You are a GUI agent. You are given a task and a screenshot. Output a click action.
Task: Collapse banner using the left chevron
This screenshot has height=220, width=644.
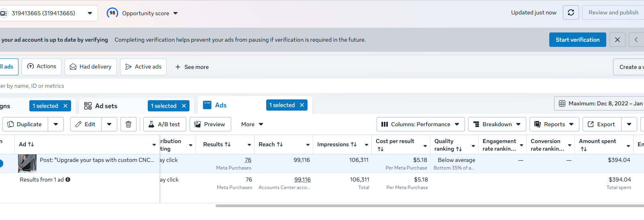[636, 40]
